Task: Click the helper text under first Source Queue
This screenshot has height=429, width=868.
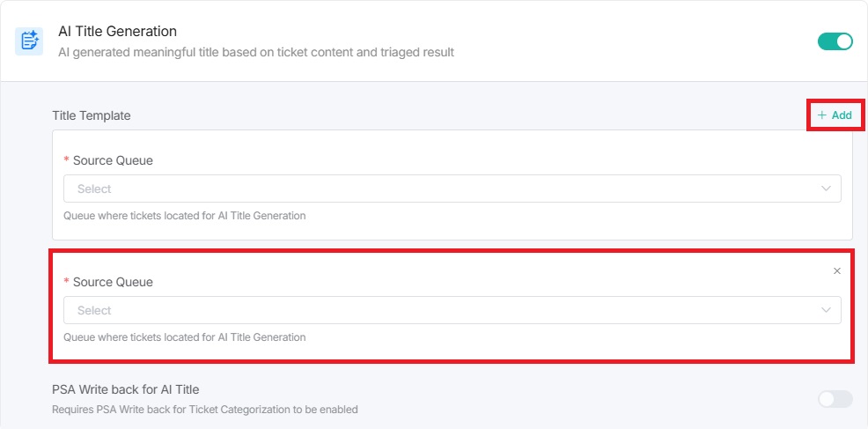Action: pos(185,215)
